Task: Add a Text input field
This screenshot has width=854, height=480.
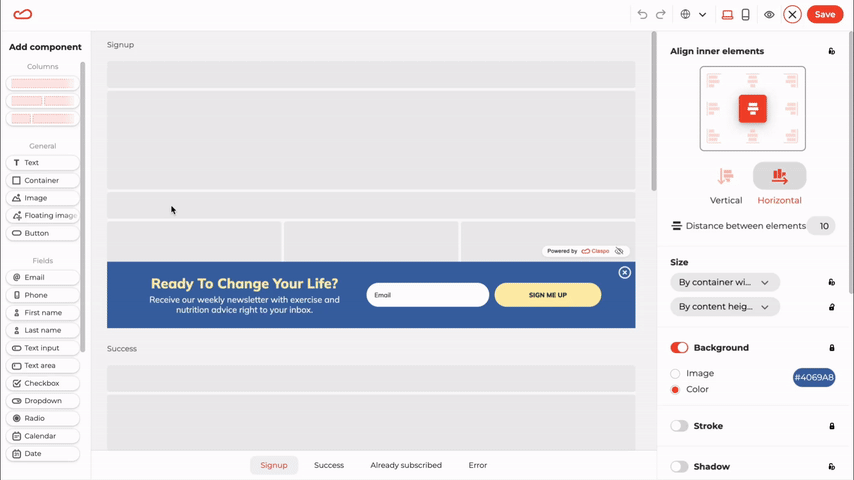Action: [x=42, y=348]
